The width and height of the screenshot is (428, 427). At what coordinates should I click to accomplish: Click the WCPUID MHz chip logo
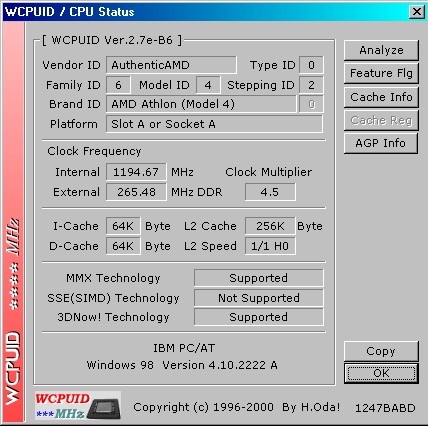click(x=78, y=406)
